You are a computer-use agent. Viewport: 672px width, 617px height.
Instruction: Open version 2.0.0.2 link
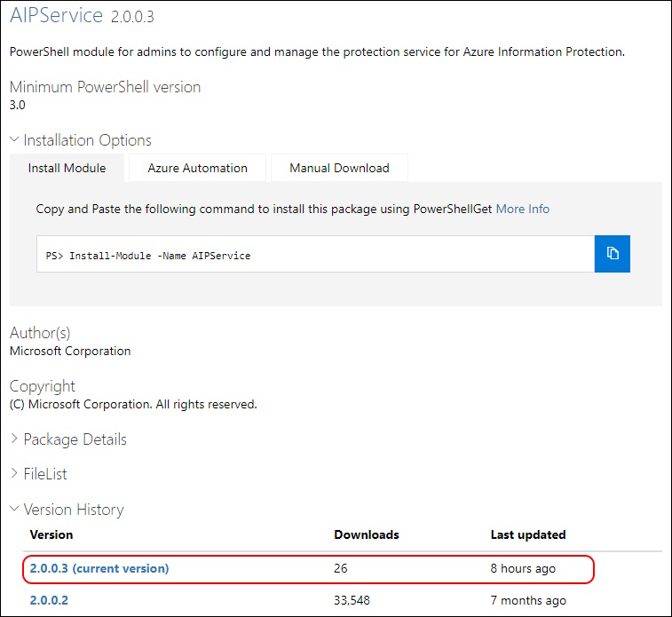click(49, 600)
